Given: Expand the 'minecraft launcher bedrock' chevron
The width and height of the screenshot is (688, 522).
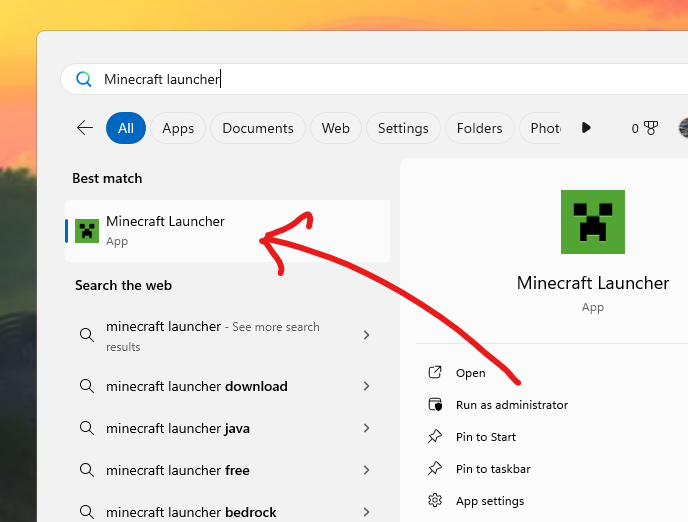Looking at the screenshot, I should (367, 512).
